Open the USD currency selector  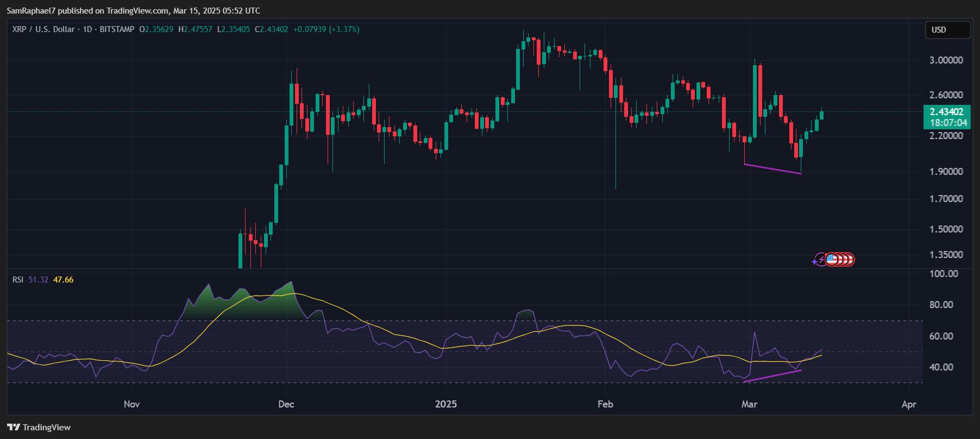[x=947, y=30]
